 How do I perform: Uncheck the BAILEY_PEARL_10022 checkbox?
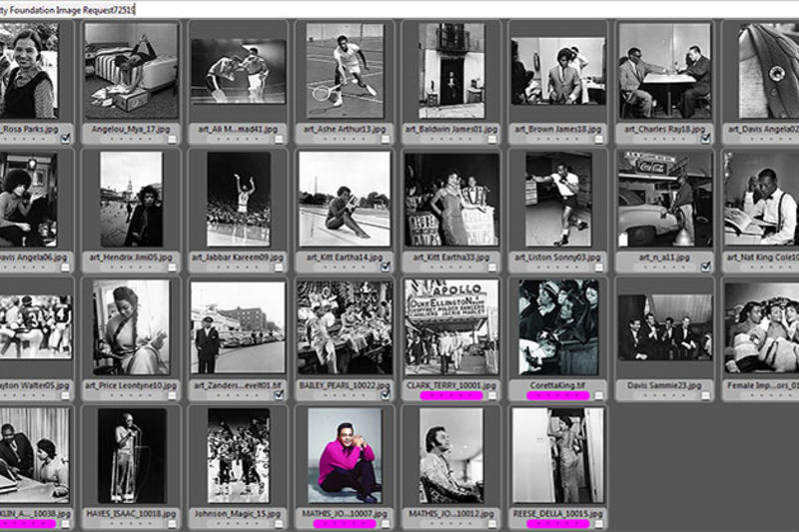click(x=386, y=395)
